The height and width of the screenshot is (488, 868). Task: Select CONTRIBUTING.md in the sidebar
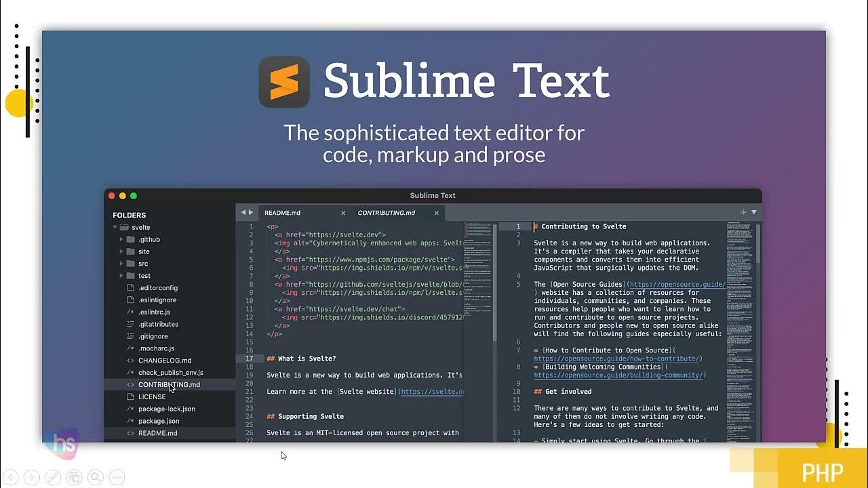coord(170,385)
